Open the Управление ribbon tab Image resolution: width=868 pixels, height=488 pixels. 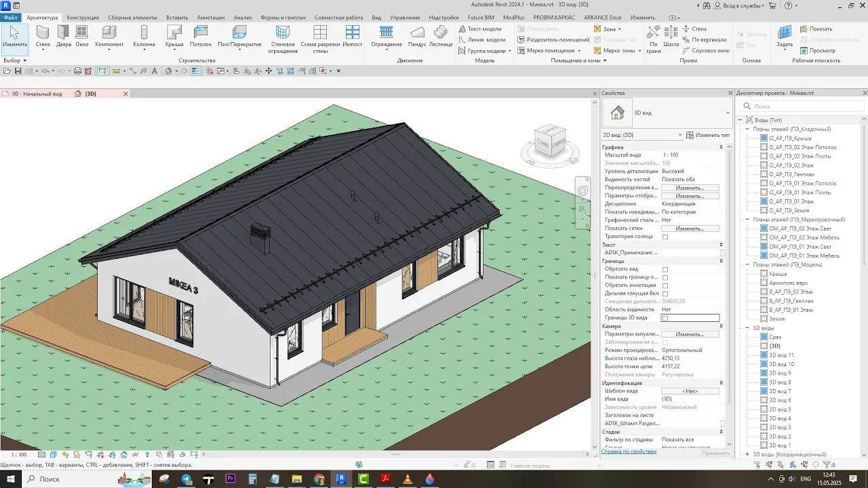[x=405, y=18]
